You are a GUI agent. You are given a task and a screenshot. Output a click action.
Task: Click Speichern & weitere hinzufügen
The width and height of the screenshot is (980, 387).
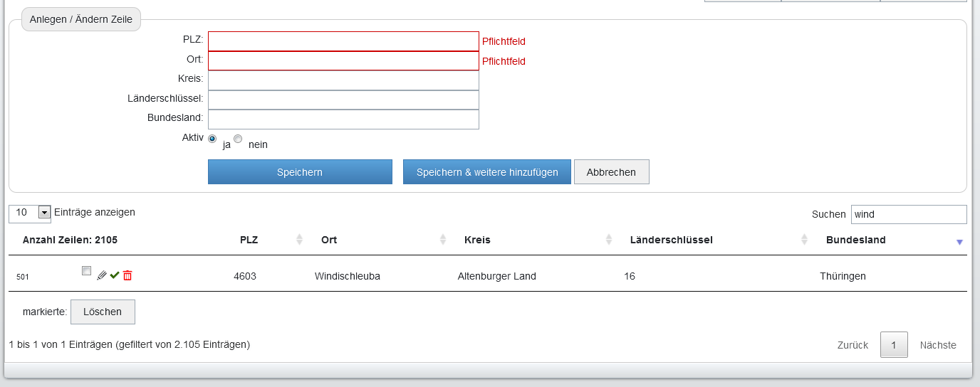click(487, 172)
